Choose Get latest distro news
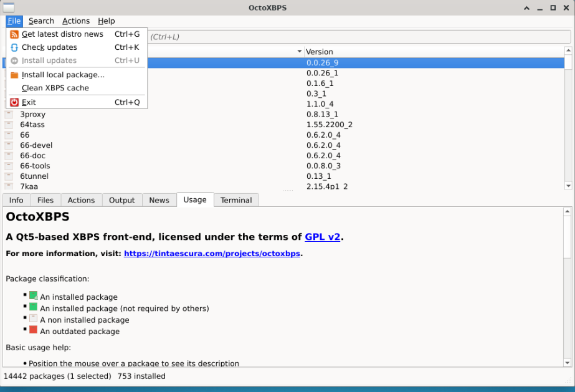The height and width of the screenshot is (392, 575). 77,34
